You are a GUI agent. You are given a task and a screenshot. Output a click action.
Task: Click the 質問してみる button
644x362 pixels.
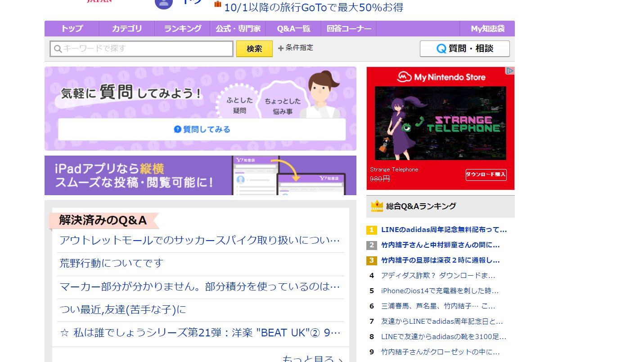[x=202, y=130]
